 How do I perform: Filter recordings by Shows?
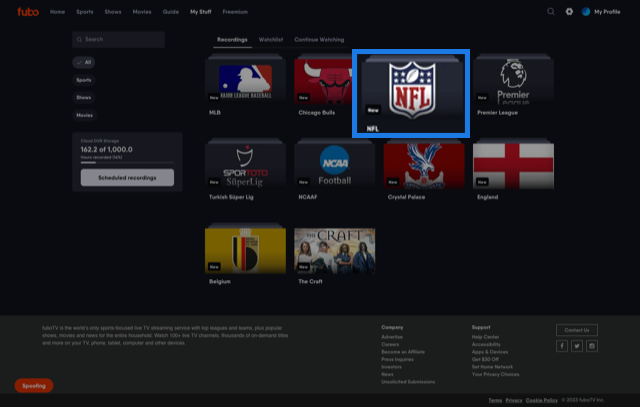coord(84,98)
